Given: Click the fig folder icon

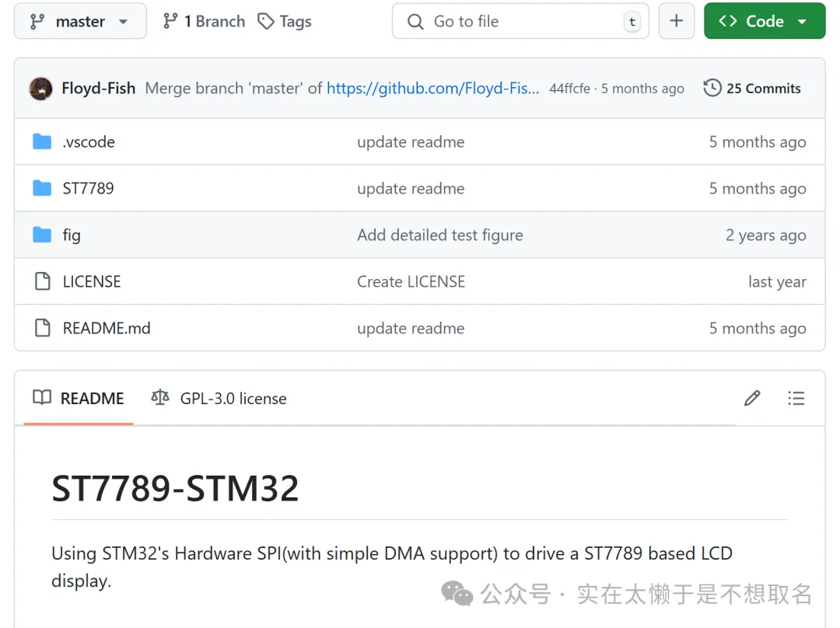Looking at the screenshot, I should [x=42, y=235].
